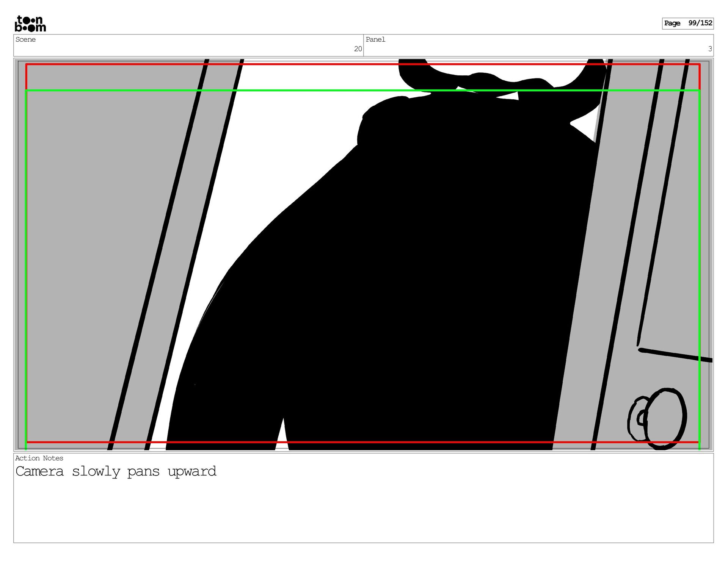Click the 'Camera slowly pans upward' text

click(x=116, y=471)
